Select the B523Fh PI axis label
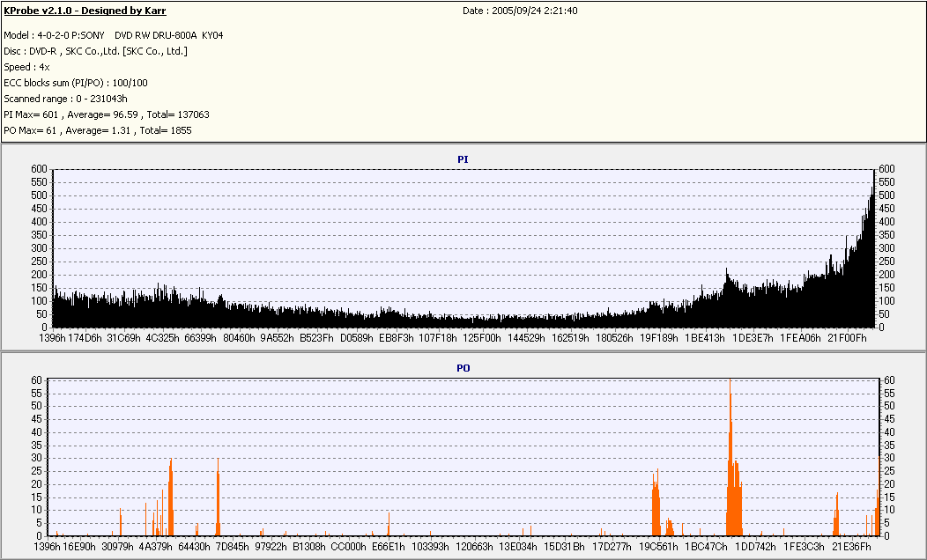927x560 pixels. click(x=317, y=338)
